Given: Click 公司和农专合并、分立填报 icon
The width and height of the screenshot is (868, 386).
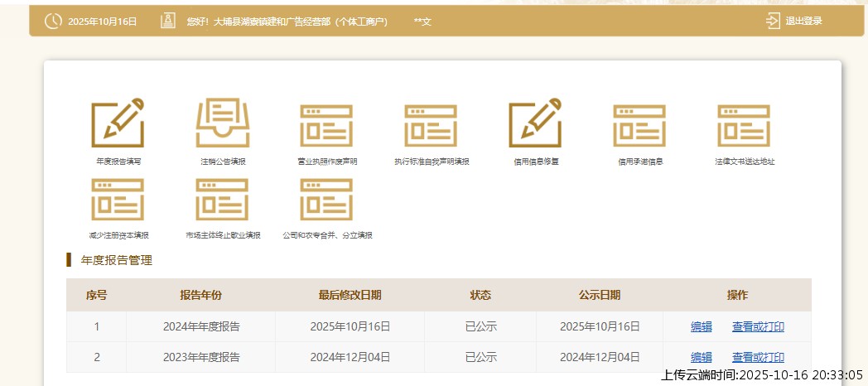Looking at the screenshot, I should 326,199.
